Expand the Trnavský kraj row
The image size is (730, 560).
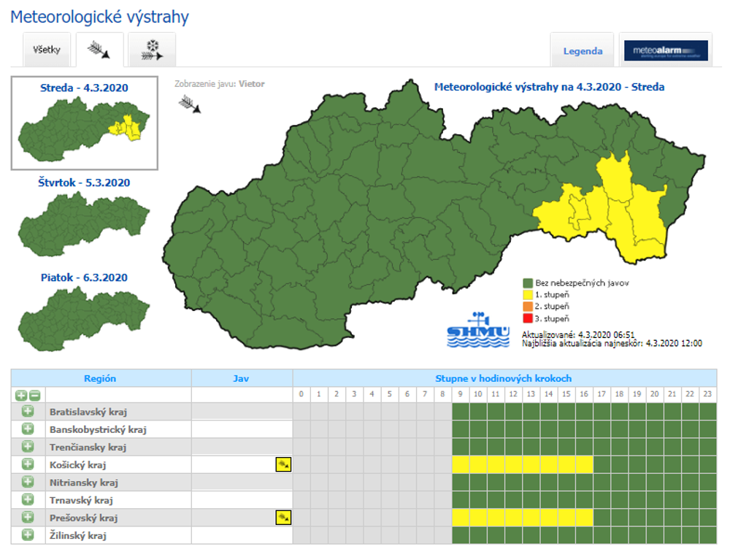28,500
